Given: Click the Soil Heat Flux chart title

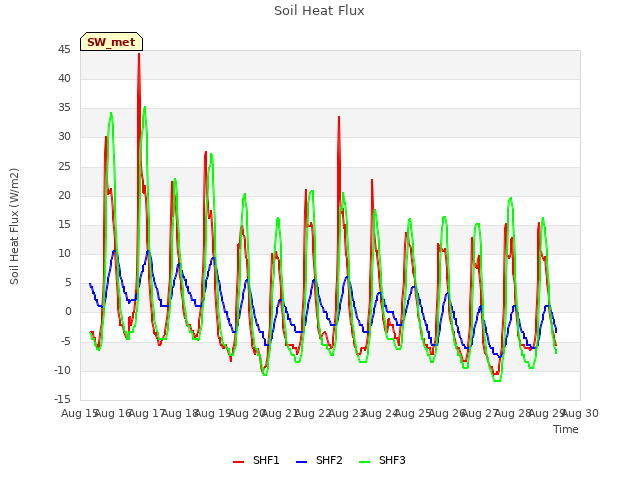Looking at the screenshot, I should pos(319,11).
